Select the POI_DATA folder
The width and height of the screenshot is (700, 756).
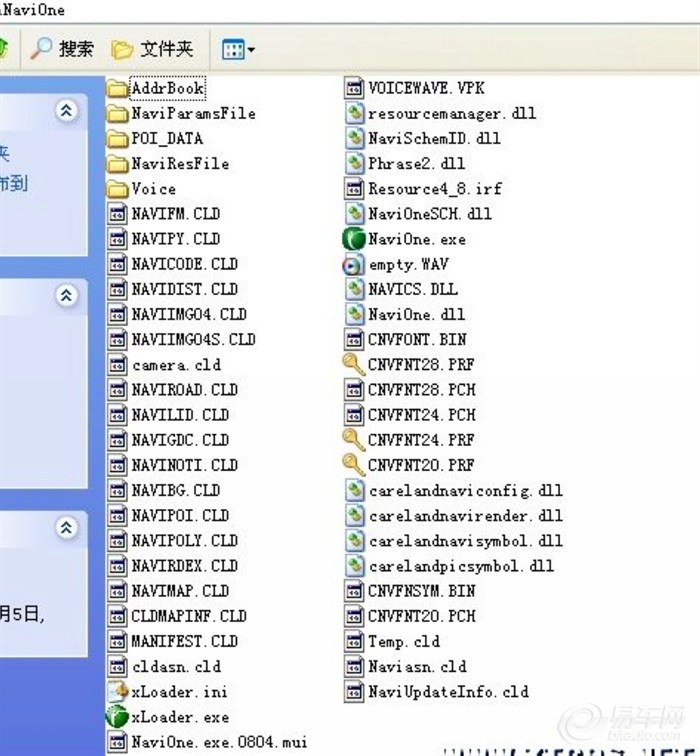[166, 138]
